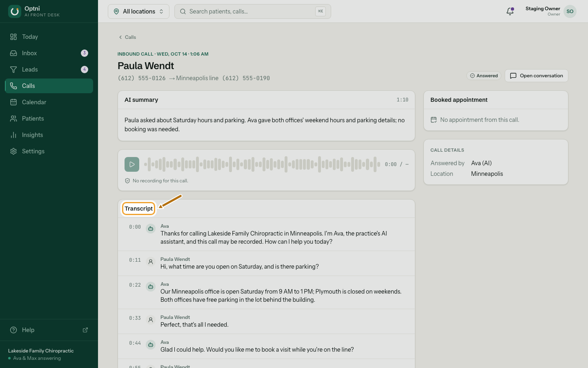Click the caller number (612) 555-0126
The height and width of the screenshot is (368, 588).
click(x=142, y=78)
